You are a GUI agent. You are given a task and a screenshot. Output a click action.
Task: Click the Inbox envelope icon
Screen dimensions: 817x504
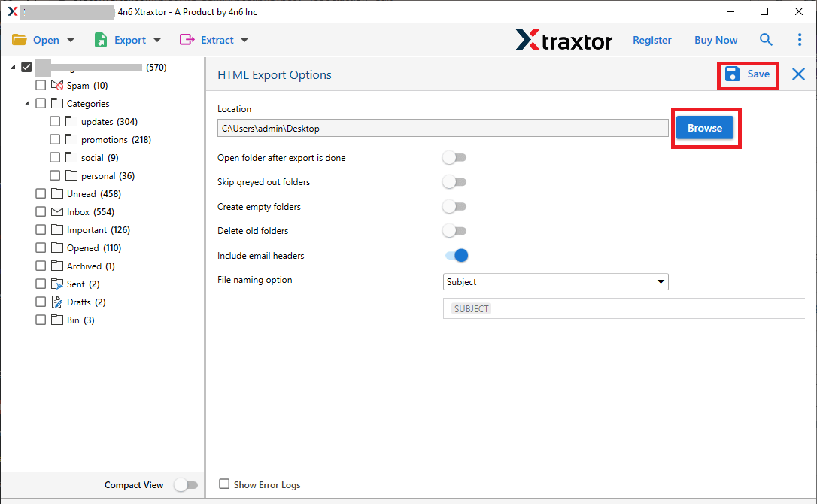click(x=57, y=211)
